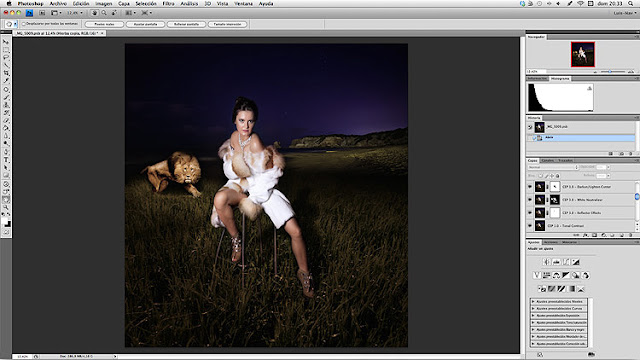
Task: Hide the Reflector Effects layer
Action: tap(530, 213)
